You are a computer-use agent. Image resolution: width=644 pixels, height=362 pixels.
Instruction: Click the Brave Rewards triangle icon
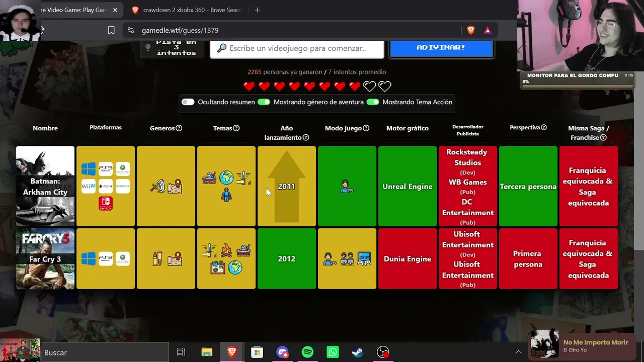pos(488,30)
